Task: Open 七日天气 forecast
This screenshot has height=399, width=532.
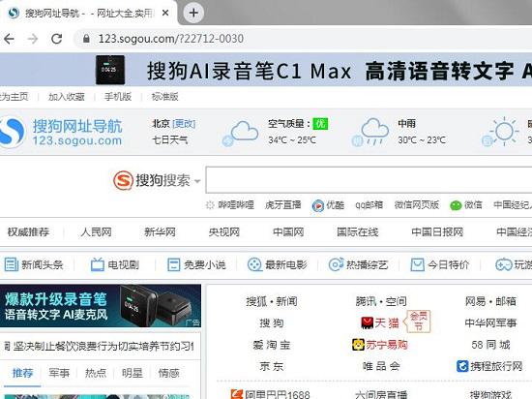Action: point(169,139)
